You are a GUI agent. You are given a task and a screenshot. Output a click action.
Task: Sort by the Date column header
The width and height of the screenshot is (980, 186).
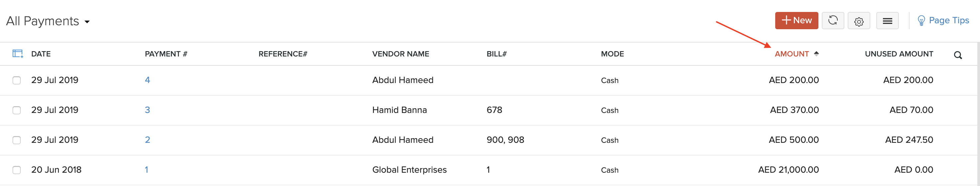41,54
